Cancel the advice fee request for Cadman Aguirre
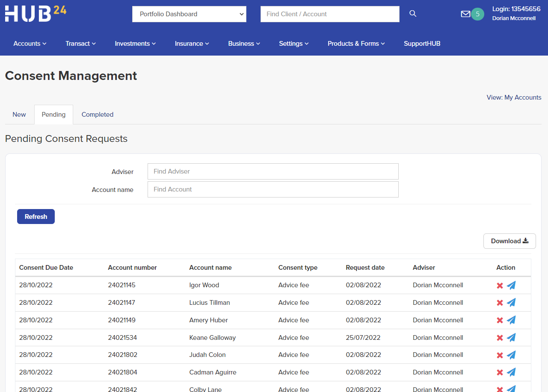The width and height of the screenshot is (548, 392). coord(500,372)
